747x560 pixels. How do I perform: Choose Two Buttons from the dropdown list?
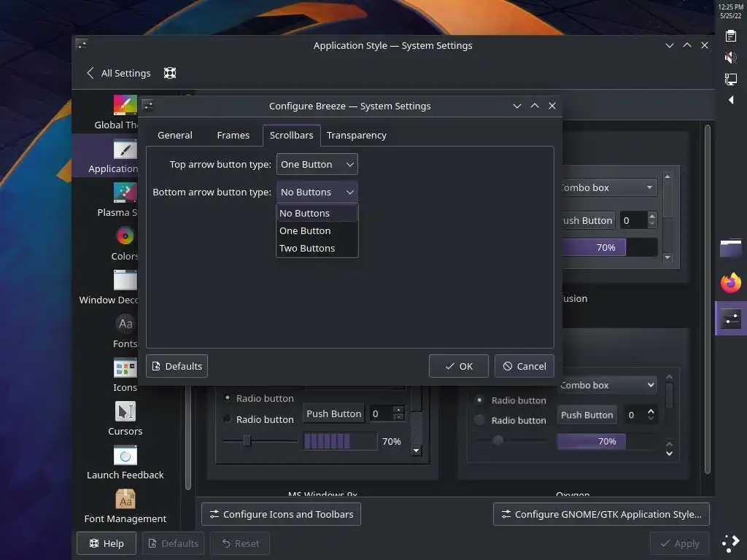(317, 249)
